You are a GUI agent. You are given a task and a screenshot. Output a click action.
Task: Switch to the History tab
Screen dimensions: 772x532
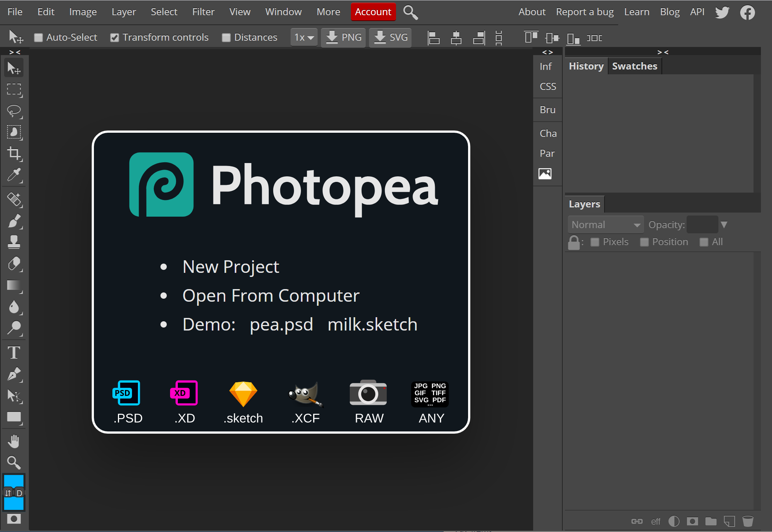[x=586, y=66]
